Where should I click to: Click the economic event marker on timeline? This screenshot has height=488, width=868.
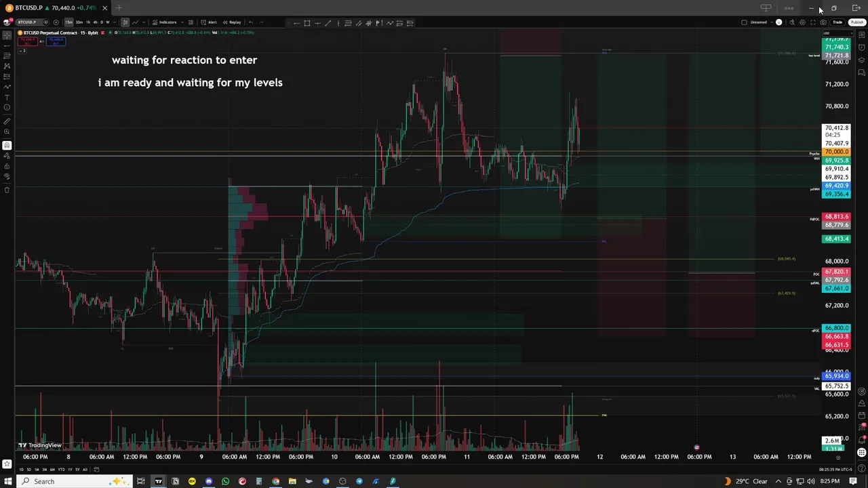(x=696, y=447)
